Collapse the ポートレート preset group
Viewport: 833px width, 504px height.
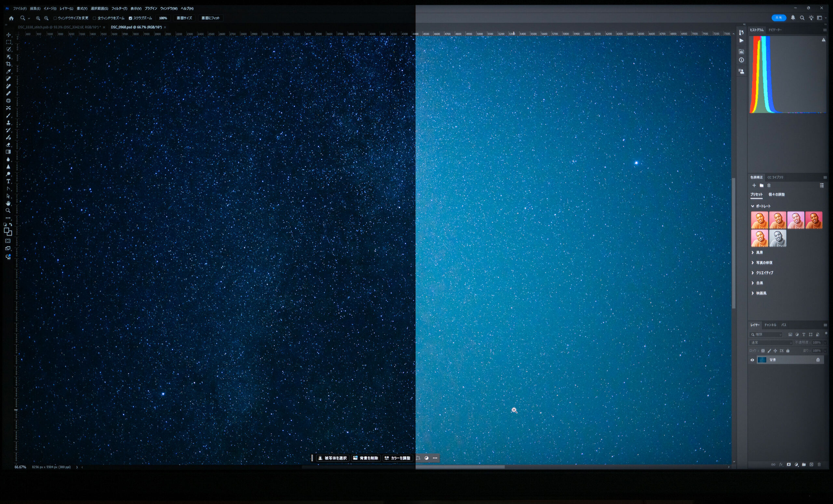[753, 206]
